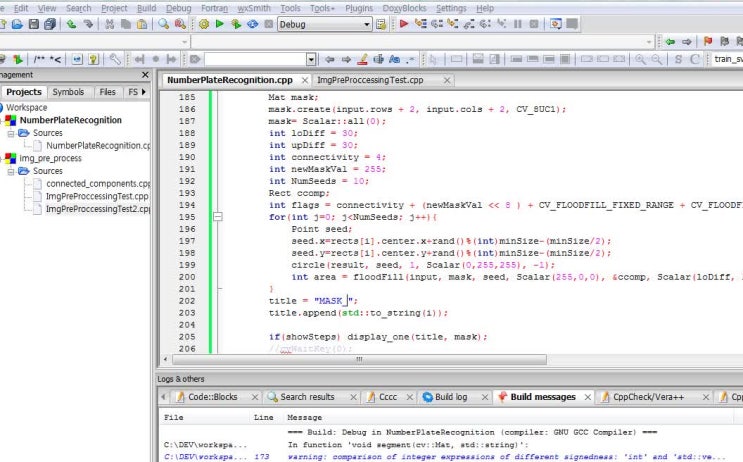
Task: Pause the debugger with the break icon
Action: [517, 24]
